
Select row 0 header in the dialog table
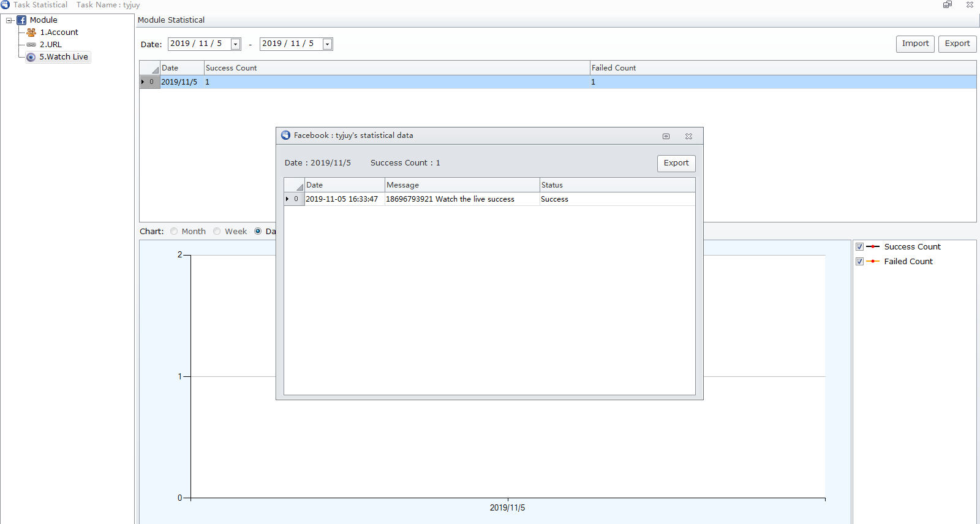(295, 199)
